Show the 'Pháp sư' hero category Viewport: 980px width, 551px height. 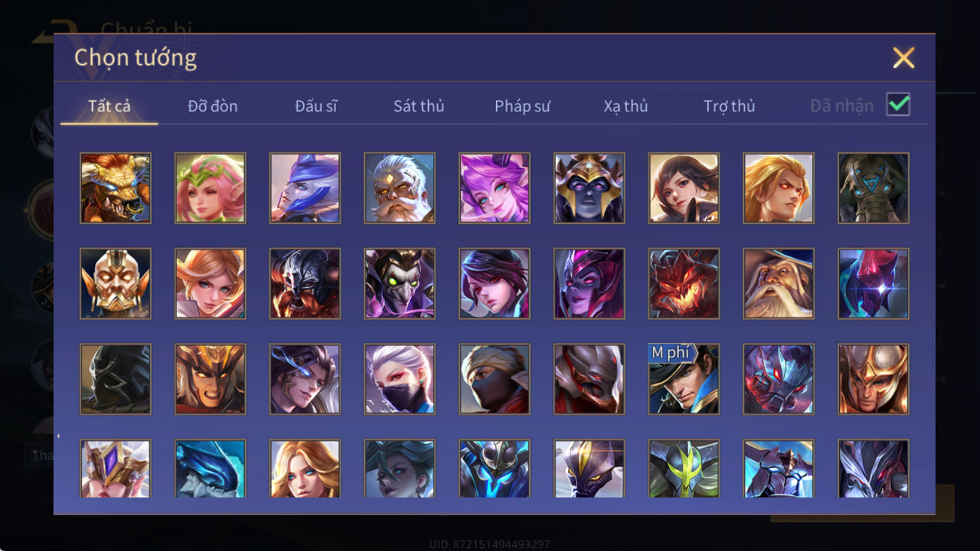coord(522,106)
